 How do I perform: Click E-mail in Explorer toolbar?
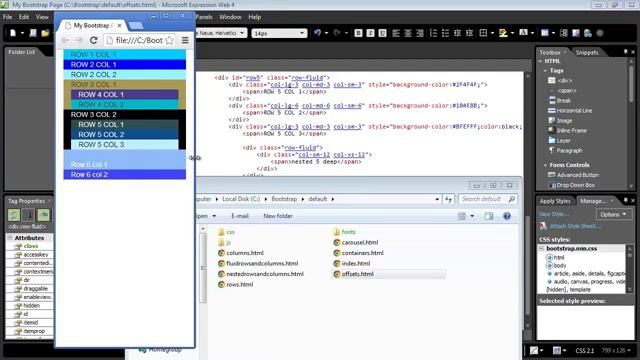tap(240, 216)
